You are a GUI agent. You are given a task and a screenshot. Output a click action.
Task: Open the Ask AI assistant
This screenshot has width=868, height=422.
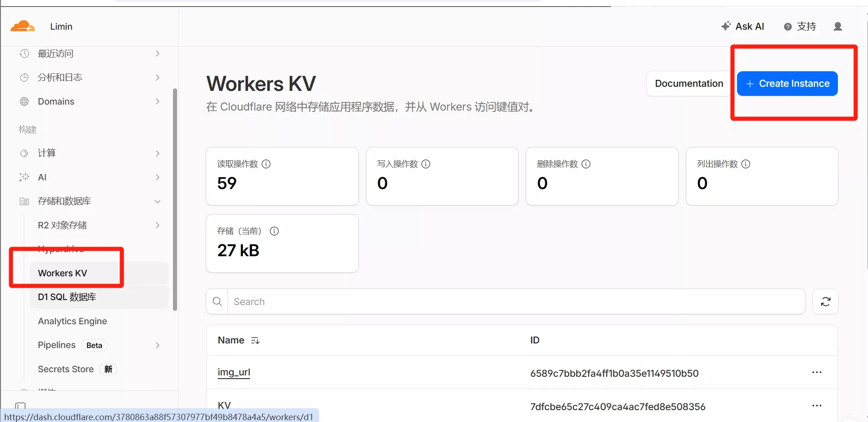[x=743, y=26]
